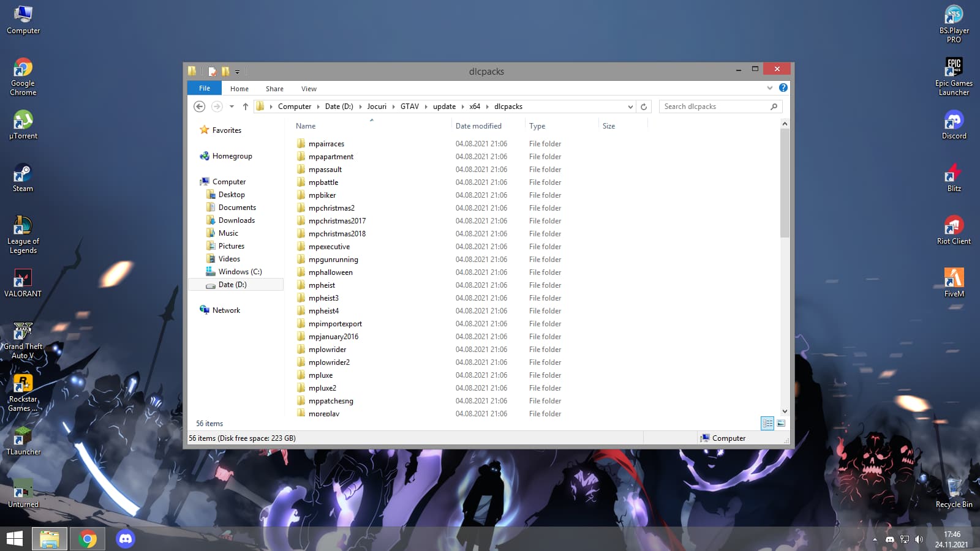The image size is (980, 551).
Task: Click New folder quick access icon
Action: [x=225, y=72]
